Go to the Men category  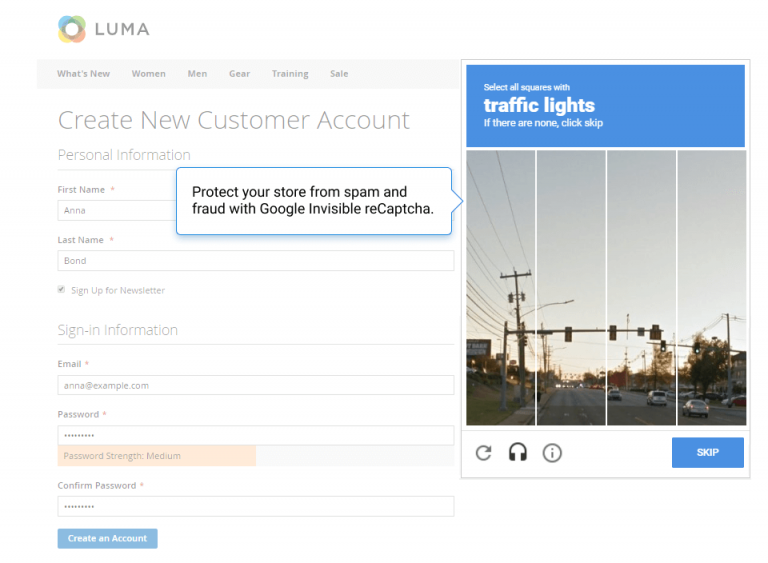197,74
